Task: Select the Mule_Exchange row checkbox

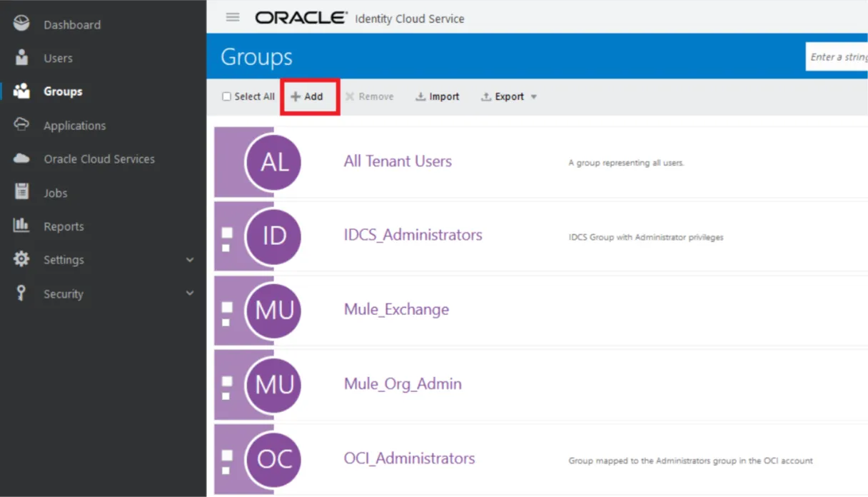Action: tap(226, 308)
